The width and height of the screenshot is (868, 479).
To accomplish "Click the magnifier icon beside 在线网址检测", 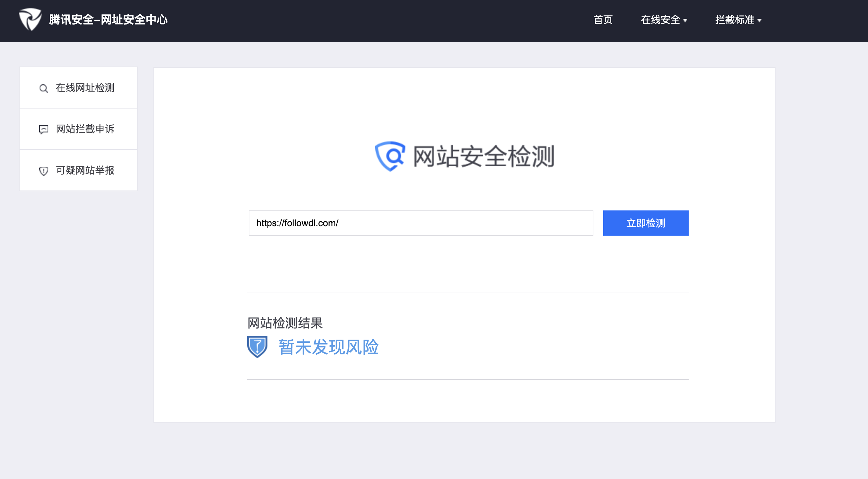I will (43, 88).
